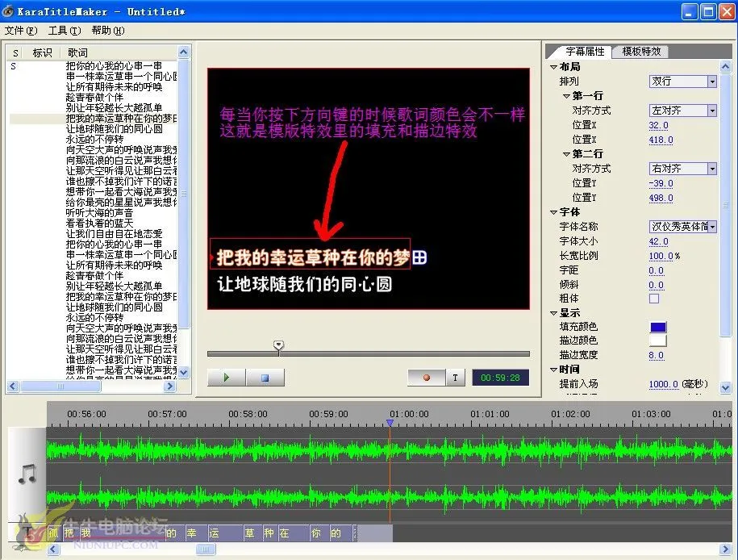Click the 字体大小 value 42.0
The width and height of the screenshot is (738, 560).
658,241
